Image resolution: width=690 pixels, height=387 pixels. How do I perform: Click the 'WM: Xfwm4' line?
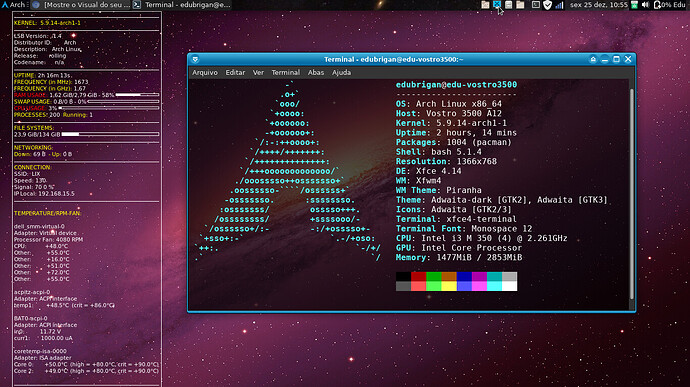(418, 181)
